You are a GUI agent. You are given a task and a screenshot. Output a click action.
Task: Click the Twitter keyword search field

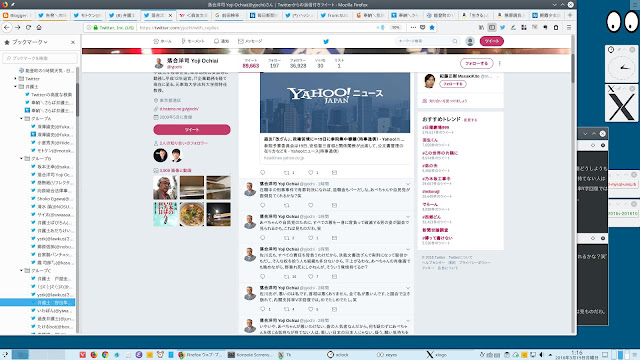click(x=427, y=41)
